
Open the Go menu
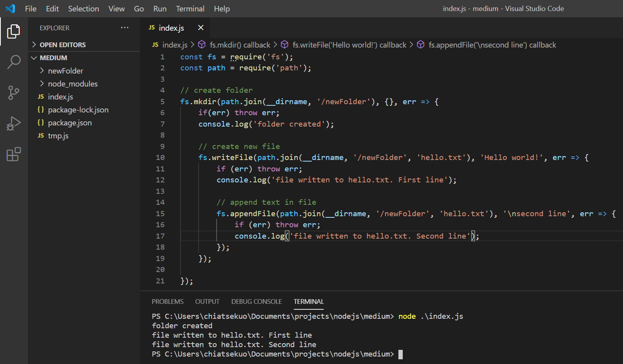coord(139,9)
